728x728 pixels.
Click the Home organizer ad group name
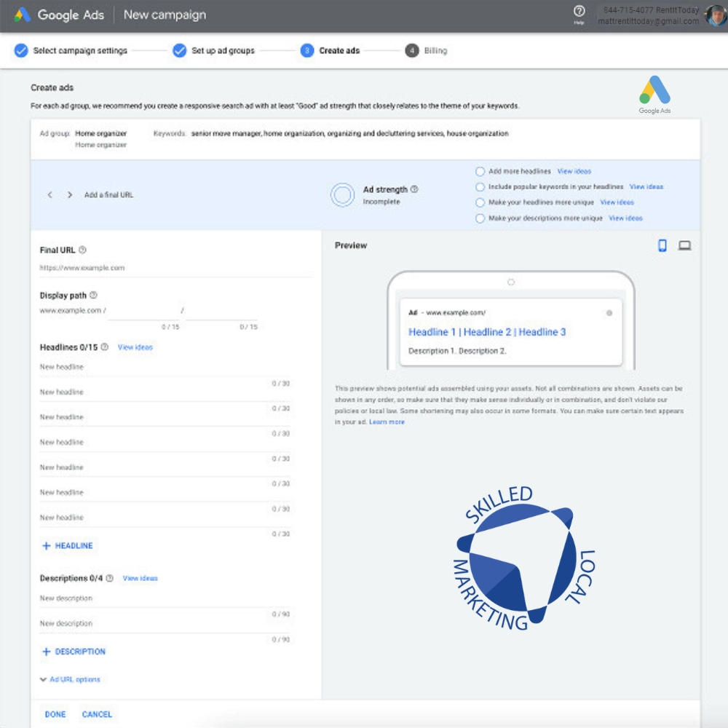point(100,134)
